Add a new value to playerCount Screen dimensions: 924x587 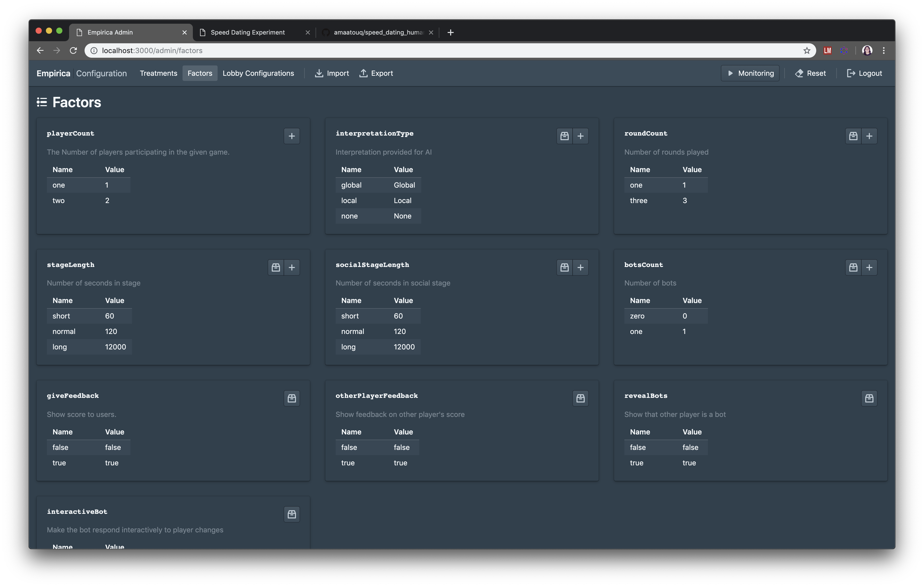pos(292,136)
